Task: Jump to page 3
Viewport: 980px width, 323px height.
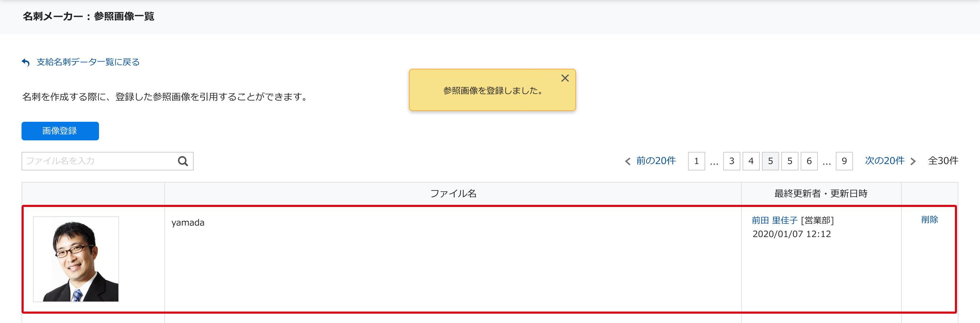Action: [731, 161]
